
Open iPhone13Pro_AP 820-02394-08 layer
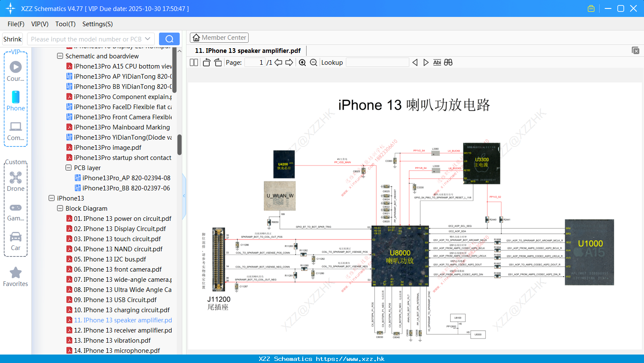click(x=123, y=178)
